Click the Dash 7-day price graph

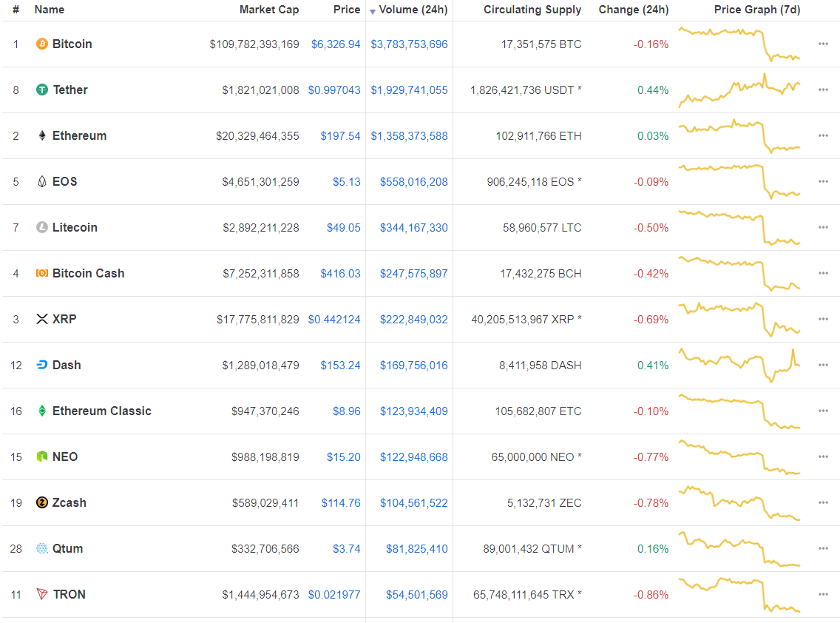[739, 364]
